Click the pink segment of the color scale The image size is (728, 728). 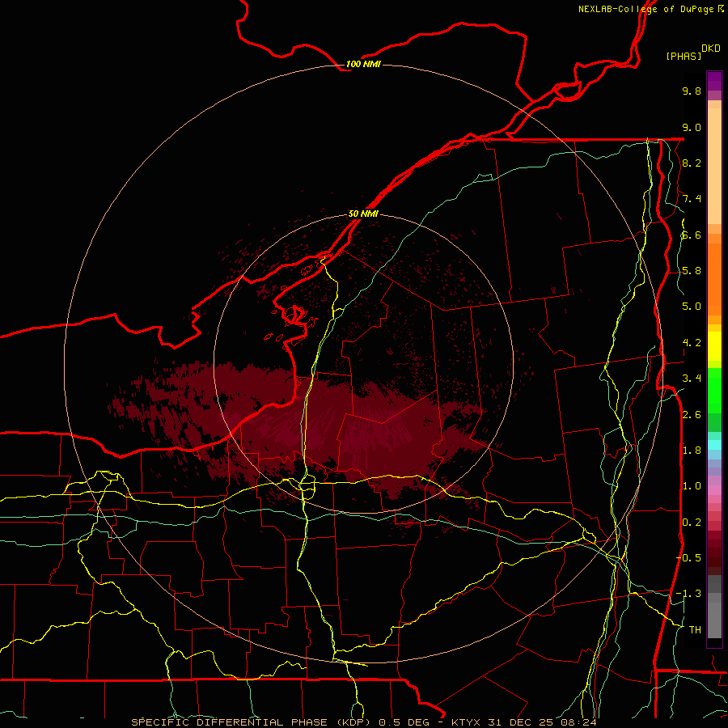(714, 490)
